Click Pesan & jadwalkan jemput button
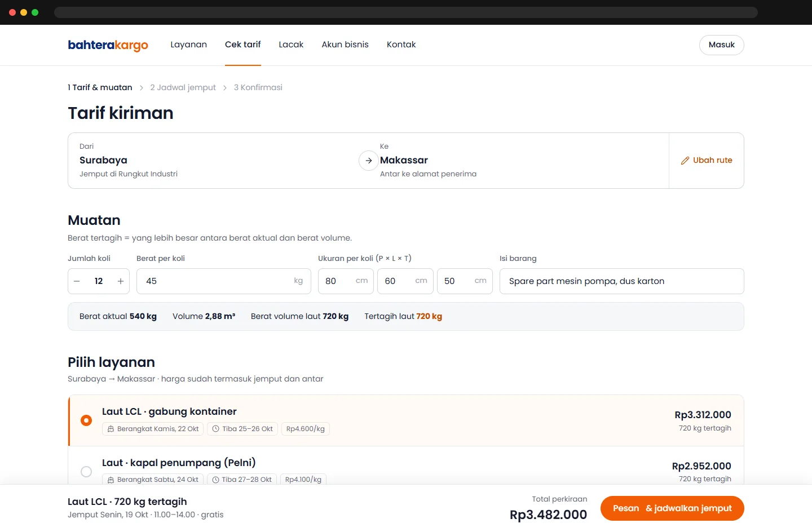Viewport: 812px width, 532px height. pos(672,508)
